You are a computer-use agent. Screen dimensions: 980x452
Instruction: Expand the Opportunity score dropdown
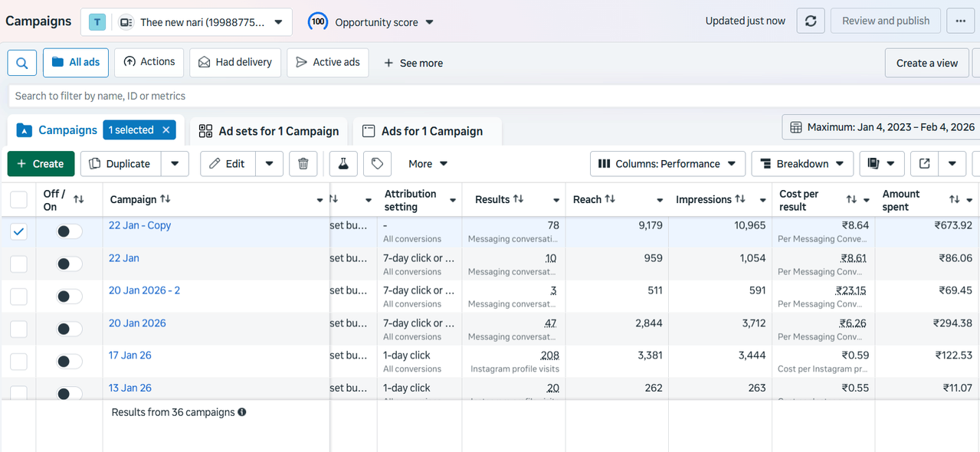click(429, 22)
